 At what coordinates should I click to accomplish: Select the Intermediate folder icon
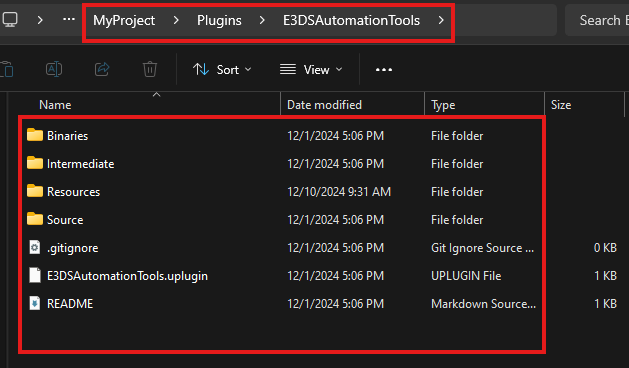[x=35, y=163]
